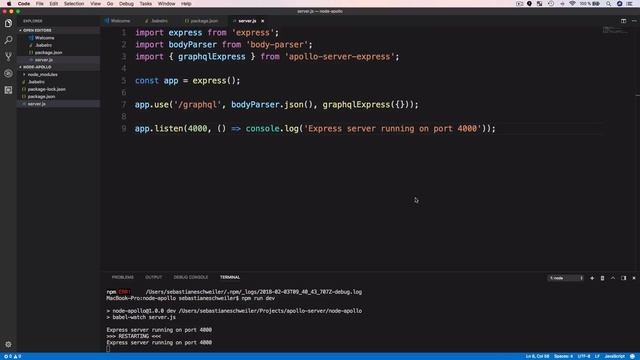This screenshot has width=640, height=360.
Task: Open the View menu
Action: (x=96, y=4)
